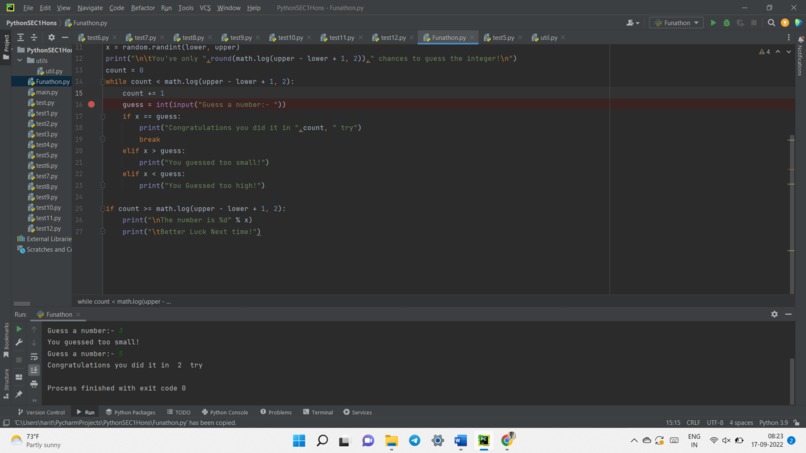Click the top toolbar stop button
The image size is (806, 453).
pyautogui.click(x=754, y=23)
